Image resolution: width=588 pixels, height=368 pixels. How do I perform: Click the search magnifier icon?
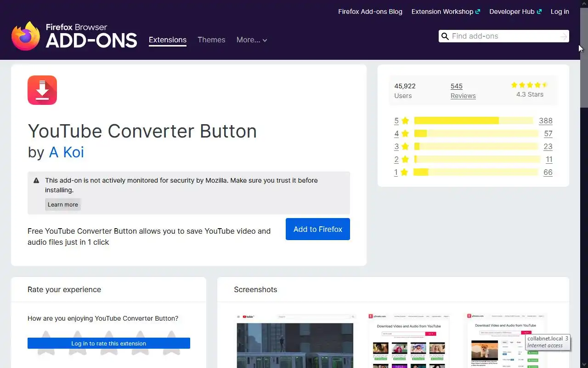point(445,36)
